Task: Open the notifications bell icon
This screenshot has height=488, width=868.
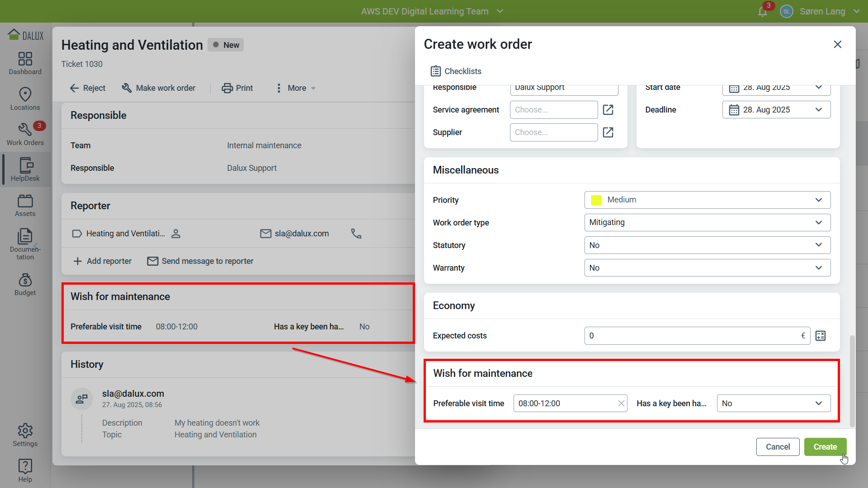Action: (x=763, y=11)
